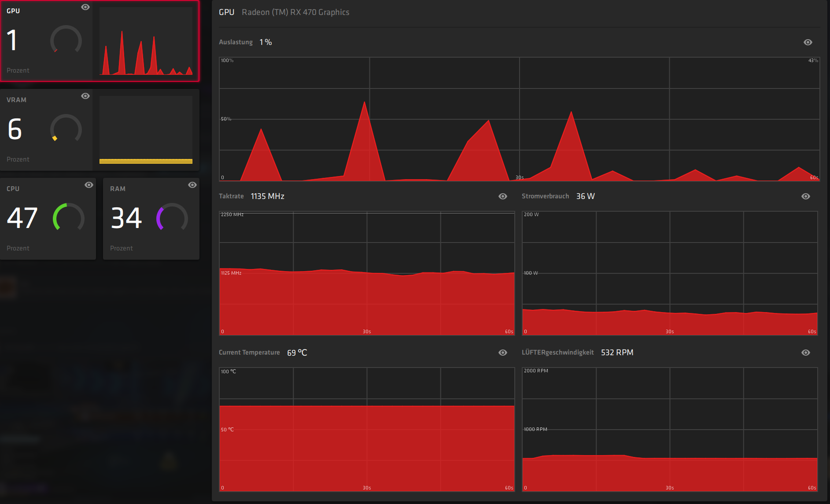This screenshot has width=830, height=504.
Task: Click the '1 %' Auslastung value
Action: coord(266,42)
